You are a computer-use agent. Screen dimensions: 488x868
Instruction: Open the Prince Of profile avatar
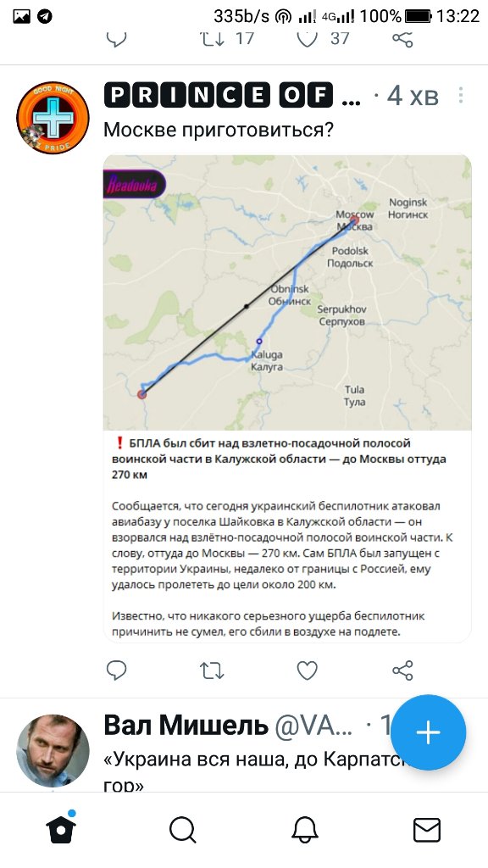[x=53, y=117]
